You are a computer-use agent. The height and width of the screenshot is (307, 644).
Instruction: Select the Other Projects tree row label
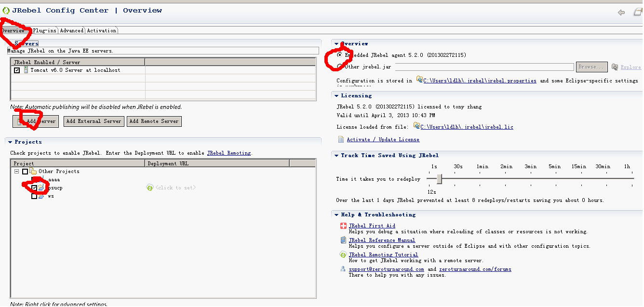pos(59,171)
